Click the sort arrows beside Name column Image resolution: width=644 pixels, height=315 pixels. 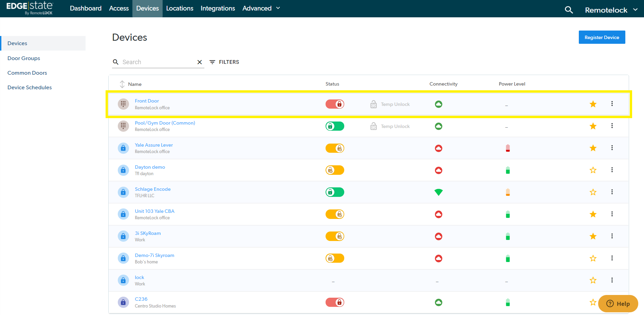click(x=122, y=84)
